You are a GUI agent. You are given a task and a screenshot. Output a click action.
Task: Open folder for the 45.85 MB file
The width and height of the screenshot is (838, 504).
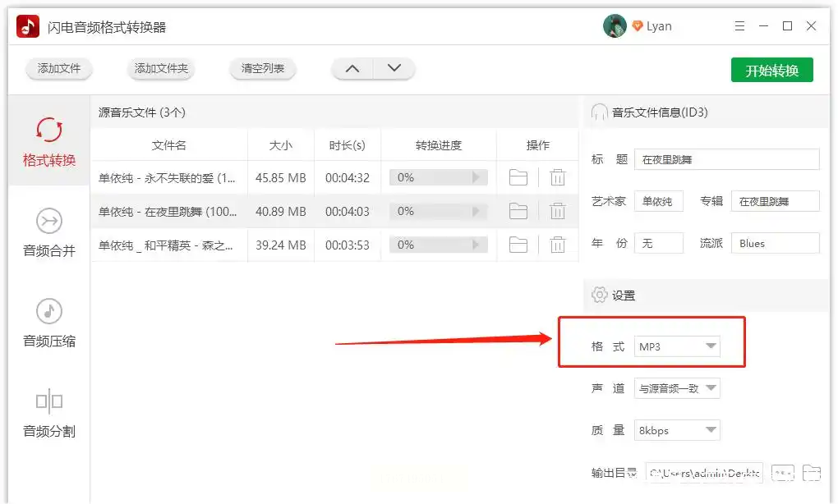point(518,177)
